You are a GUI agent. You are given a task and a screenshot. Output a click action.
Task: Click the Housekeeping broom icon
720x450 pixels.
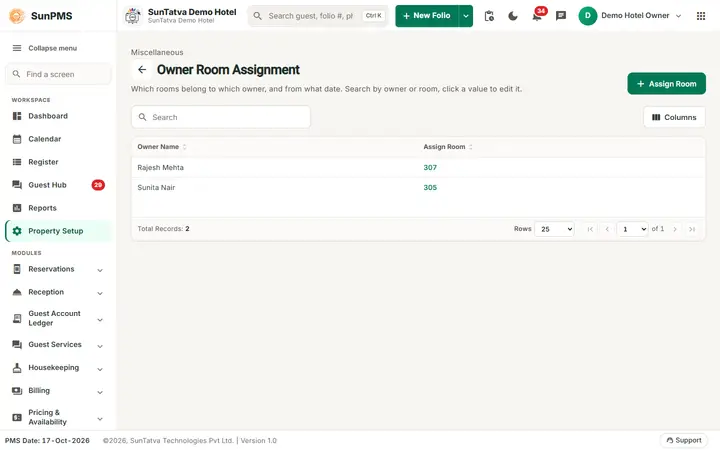pyautogui.click(x=17, y=367)
